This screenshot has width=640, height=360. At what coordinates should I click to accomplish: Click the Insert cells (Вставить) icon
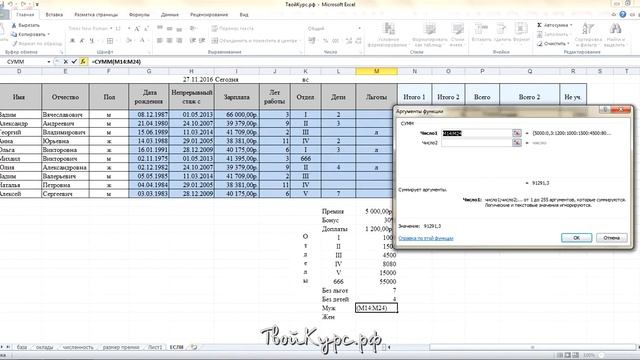481,29
